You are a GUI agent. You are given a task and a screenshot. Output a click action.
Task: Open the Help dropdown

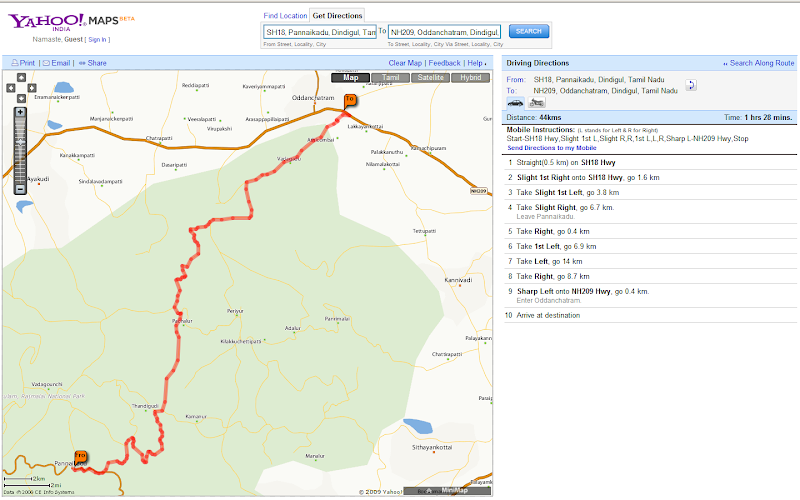[477, 63]
